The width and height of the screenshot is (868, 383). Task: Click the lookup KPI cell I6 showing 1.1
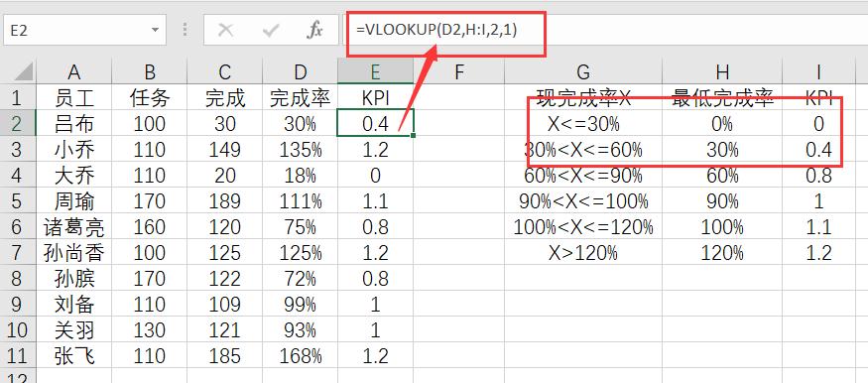pos(818,226)
